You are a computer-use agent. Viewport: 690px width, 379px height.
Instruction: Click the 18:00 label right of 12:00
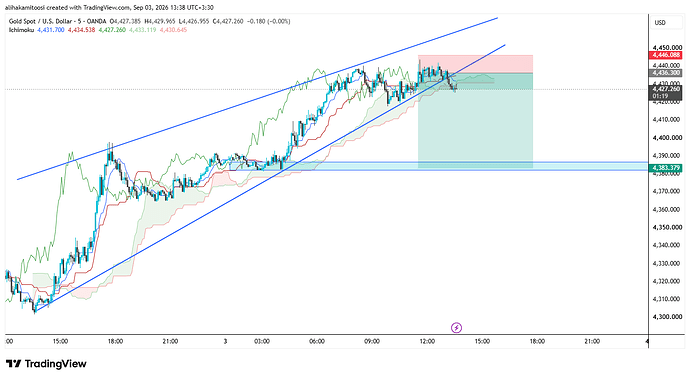(537, 341)
